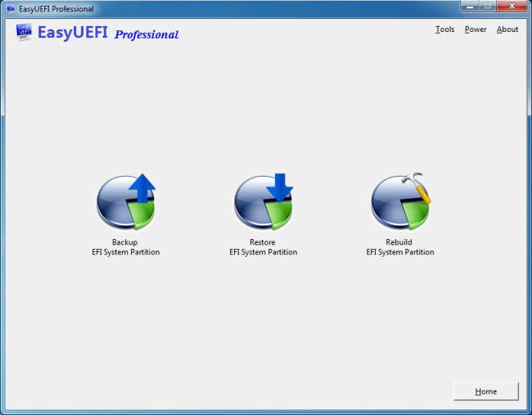This screenshot has height=415, width=532.
Task: Go back with the Home button
Action: [x=486, y=391]
